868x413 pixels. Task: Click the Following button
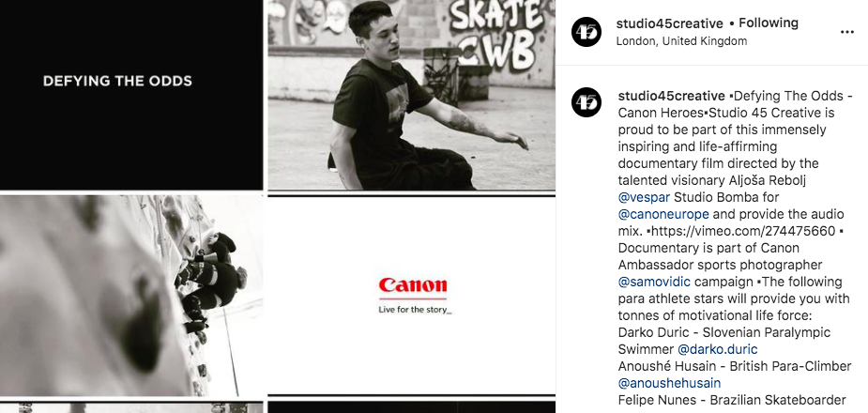point(769,23)
